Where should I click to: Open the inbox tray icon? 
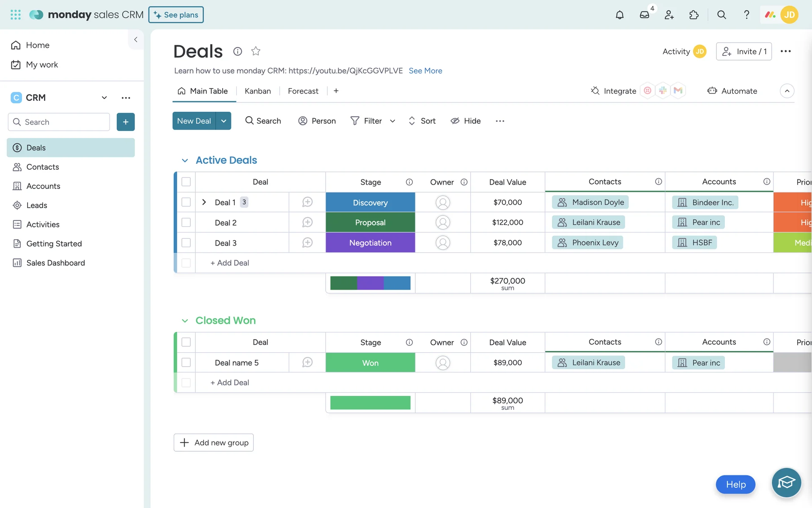(x=644, y=15)
